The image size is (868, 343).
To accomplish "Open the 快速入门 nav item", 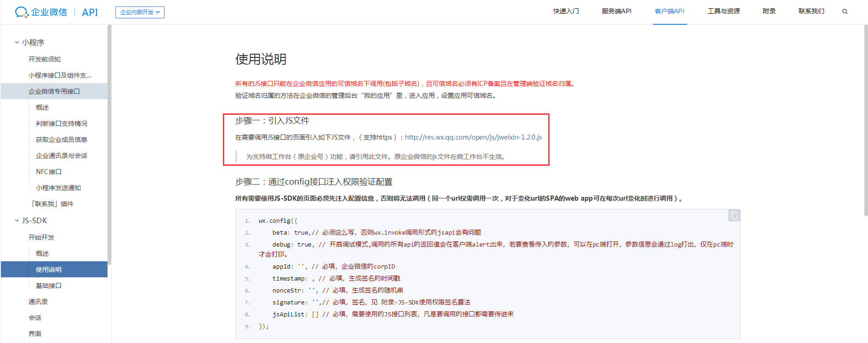I will 566,11.
